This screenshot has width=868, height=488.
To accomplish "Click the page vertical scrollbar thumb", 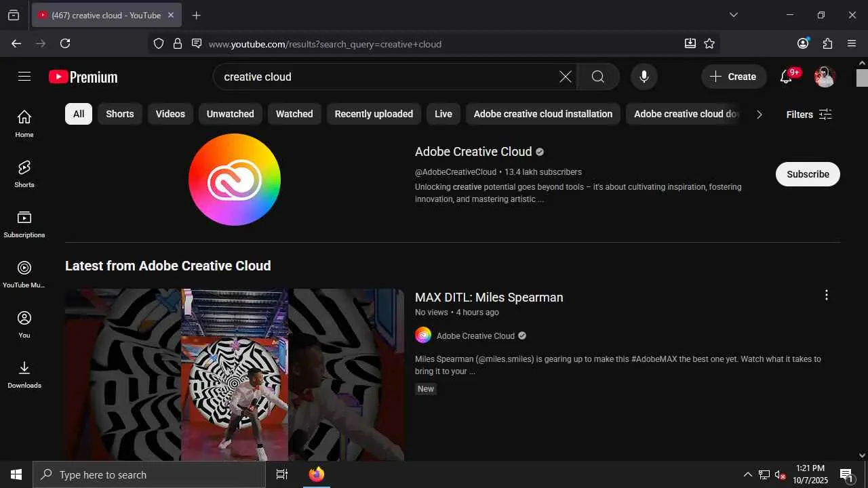I will tap(862, 78).
